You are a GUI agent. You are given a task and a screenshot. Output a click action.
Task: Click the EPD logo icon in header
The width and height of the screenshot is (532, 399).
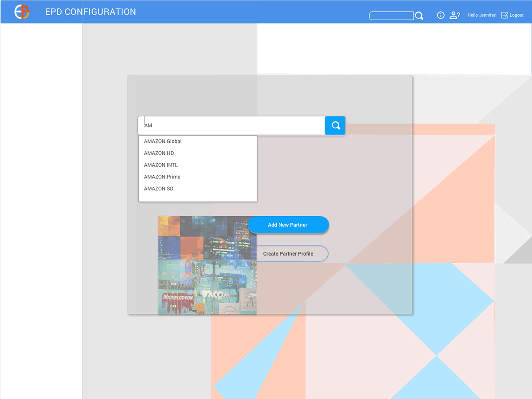tap(22, 12)
